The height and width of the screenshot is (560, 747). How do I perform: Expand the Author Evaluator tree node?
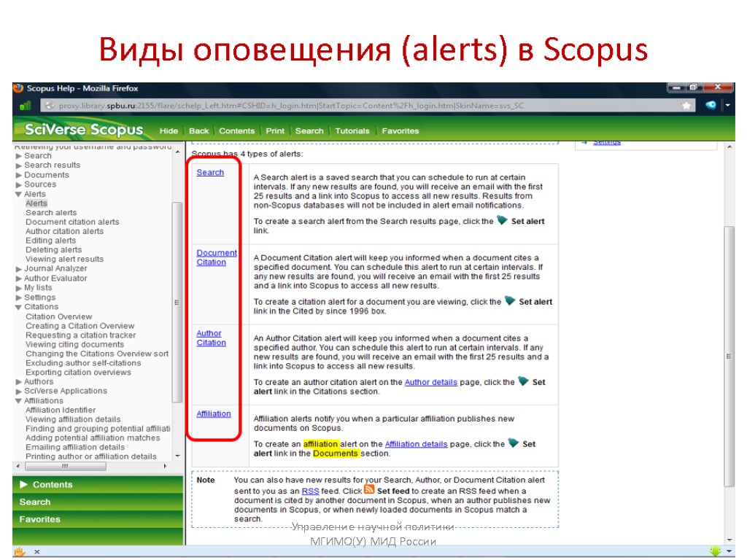[x=18, y=279]
